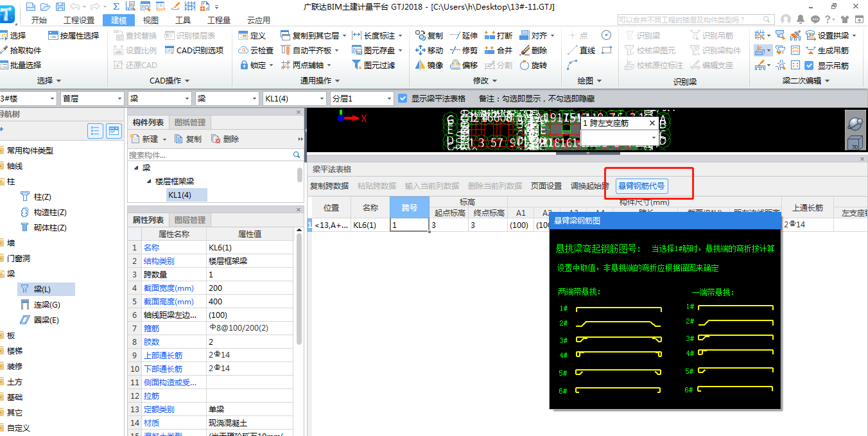Click 图元过滤 funnel tool
868x436 pixels.
[x=374, y=65]
